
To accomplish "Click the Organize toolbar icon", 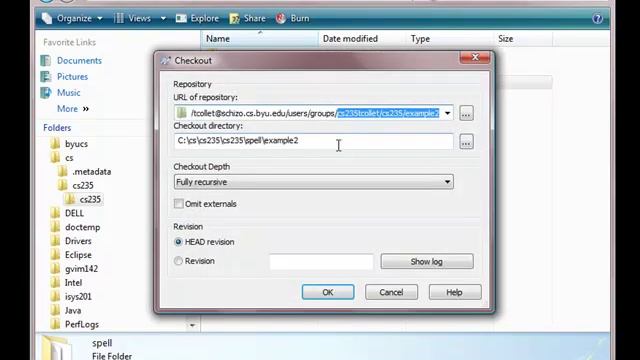I will 47,18.
